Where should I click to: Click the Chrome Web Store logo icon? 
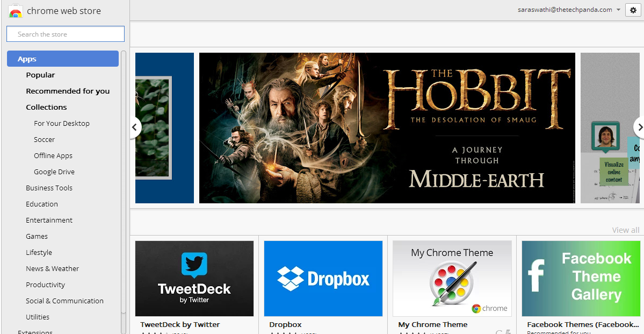pos(15,11)
